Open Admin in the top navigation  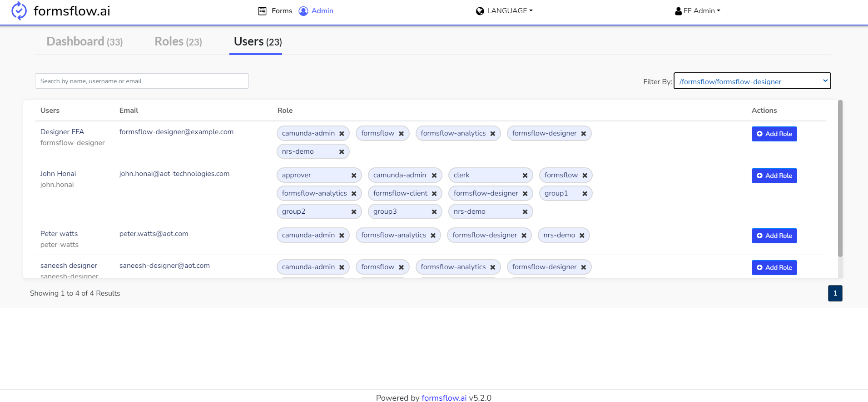tap(316, 11)
